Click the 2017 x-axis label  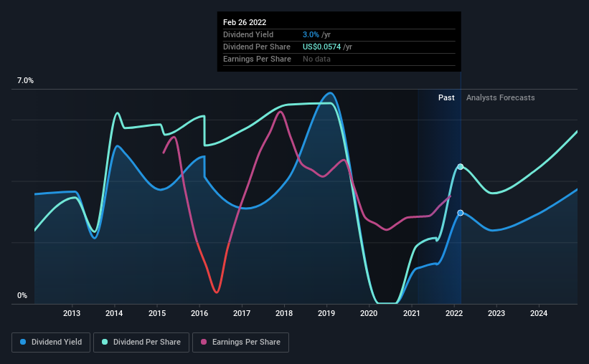[x=242, y=313]
